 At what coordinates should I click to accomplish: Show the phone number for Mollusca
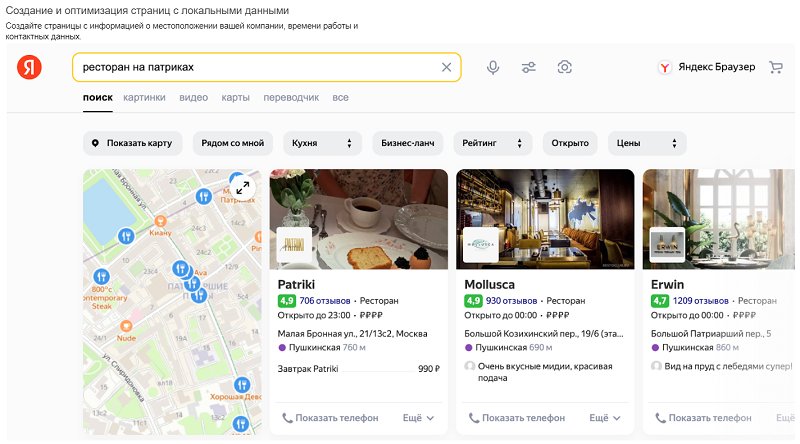517,418
